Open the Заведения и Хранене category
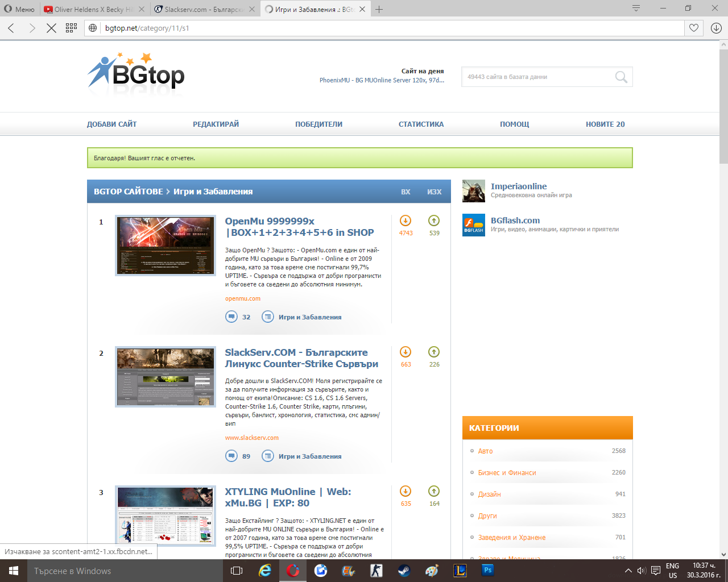Viewport: 728px width, 582px height. tap(512, 537)
